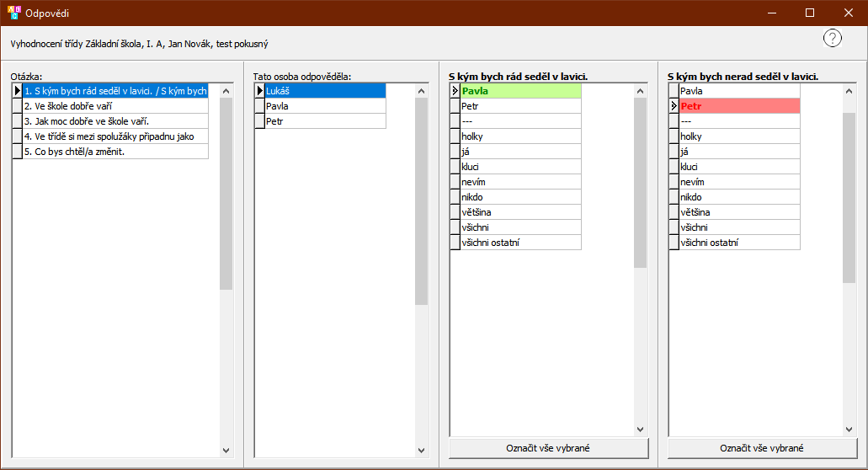Click green highlighted Pavla in 'rád seděl' list

[520, 91]
